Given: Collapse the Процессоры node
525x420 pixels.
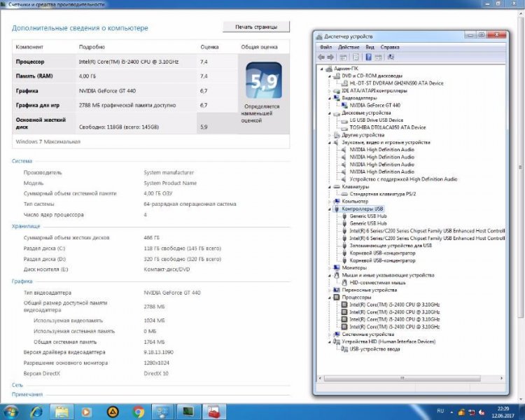Looking at the screenshot, I should pyautogui.click(x=330, y=297).
